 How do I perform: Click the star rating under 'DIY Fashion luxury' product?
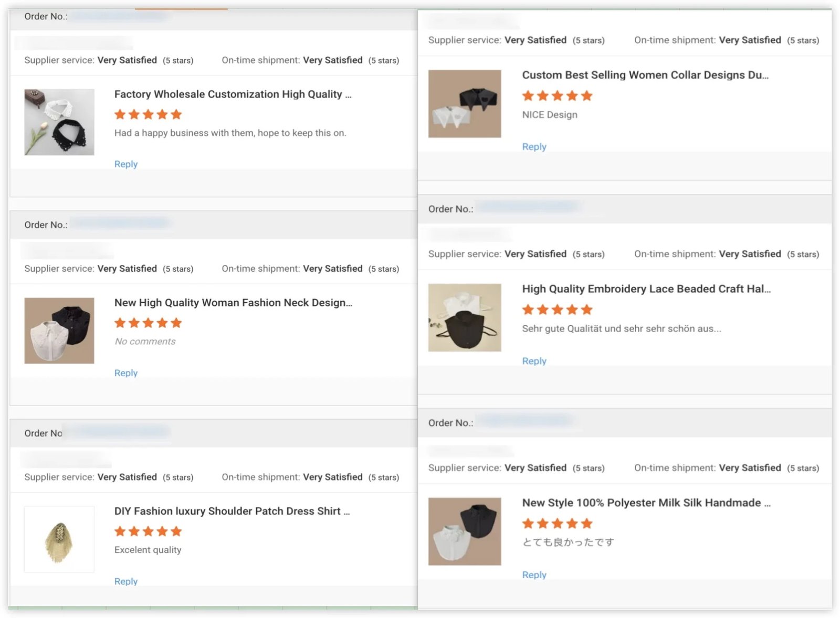coord(148,531)
